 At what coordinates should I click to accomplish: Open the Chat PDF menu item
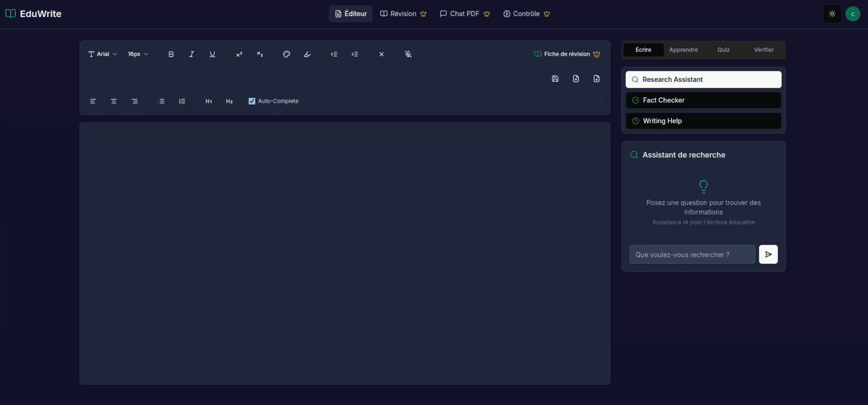pos(464,14)
